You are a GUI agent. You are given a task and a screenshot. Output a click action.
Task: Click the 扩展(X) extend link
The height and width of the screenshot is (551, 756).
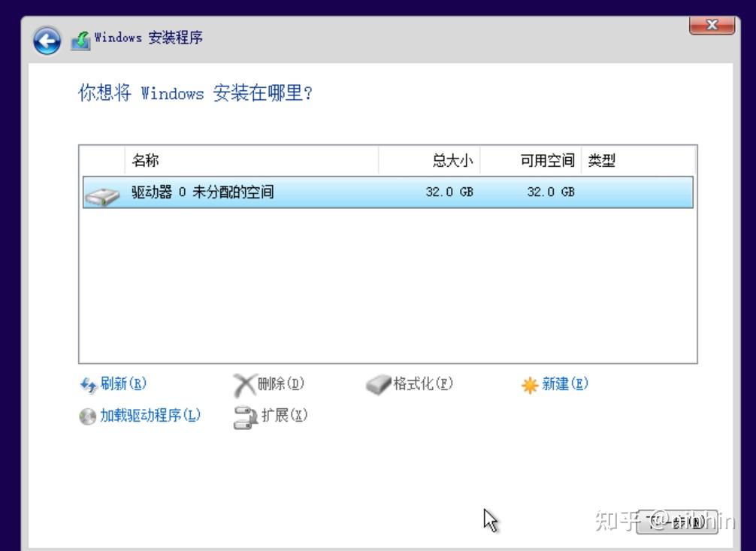point(285,416)
